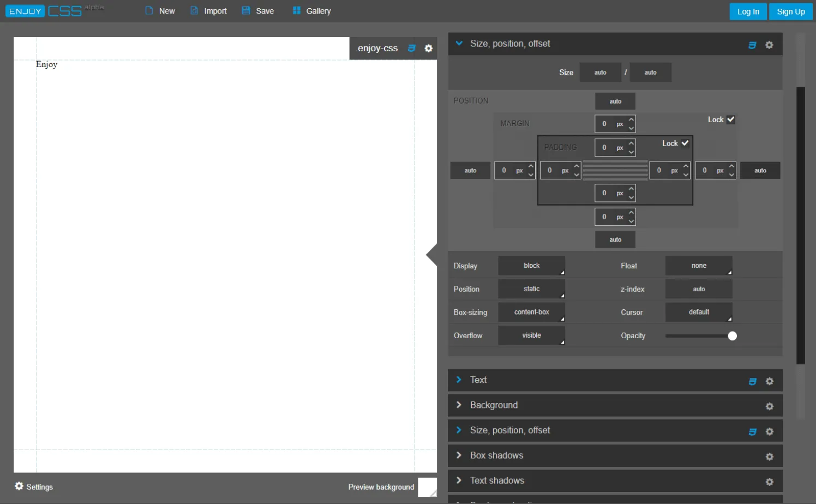Increase top margin with the up arrow
816x504 pixels.
point(631,119)
